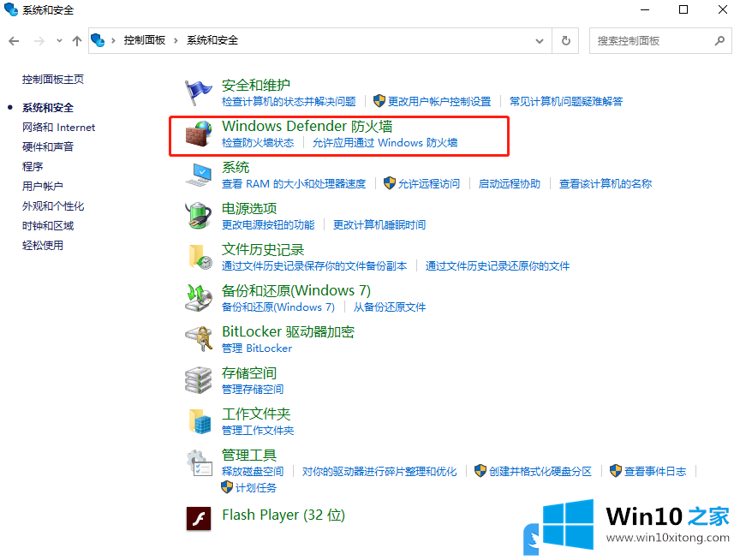Click 检查防火墙状态 link

point(258,142)
